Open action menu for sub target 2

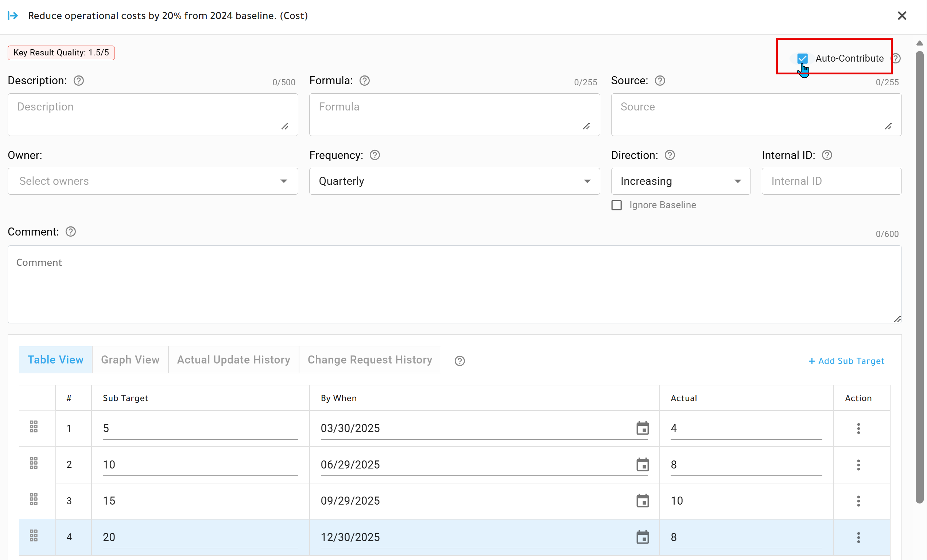[x=858, y=465]
